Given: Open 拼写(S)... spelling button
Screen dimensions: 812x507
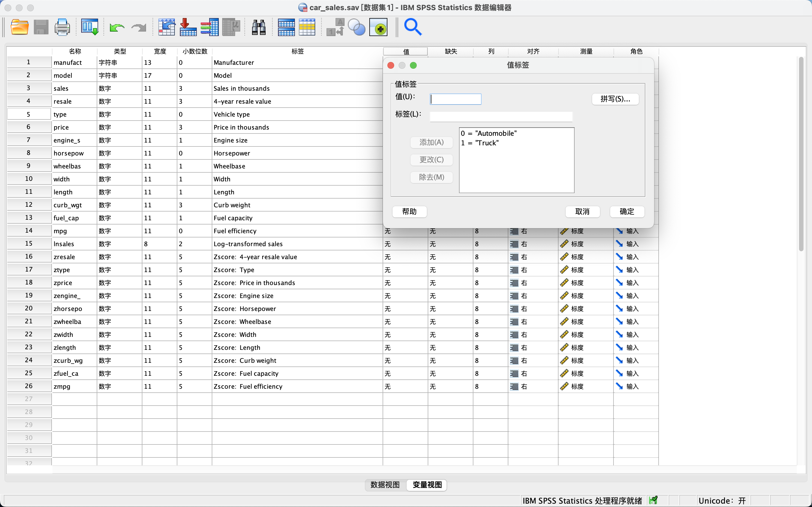Looking at the screenshot, I should [615, 99].
